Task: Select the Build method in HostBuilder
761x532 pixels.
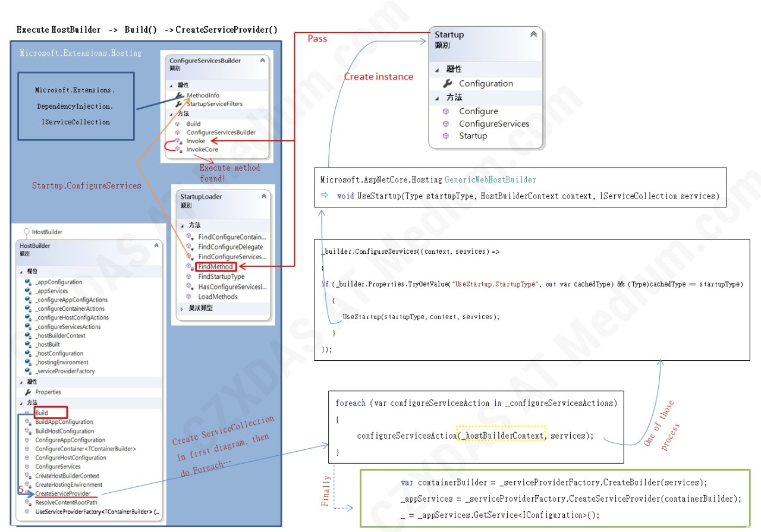Action: [42, 413]
